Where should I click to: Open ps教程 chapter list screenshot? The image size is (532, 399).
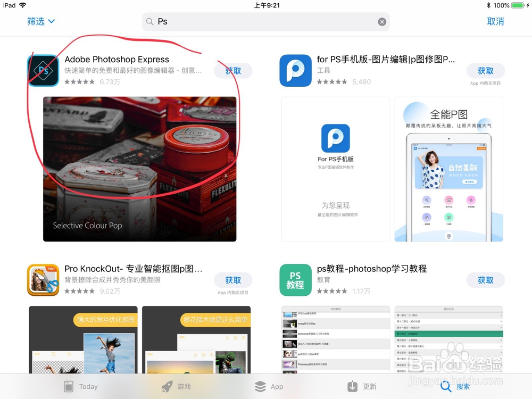[x=448, y=339]
